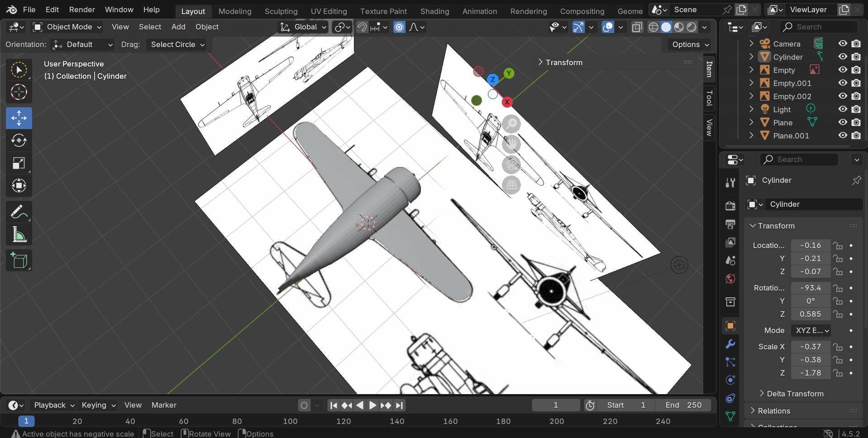Open the Object Constraints properties tab
Screen dimensions: 868x438
[x=730, y=398]
